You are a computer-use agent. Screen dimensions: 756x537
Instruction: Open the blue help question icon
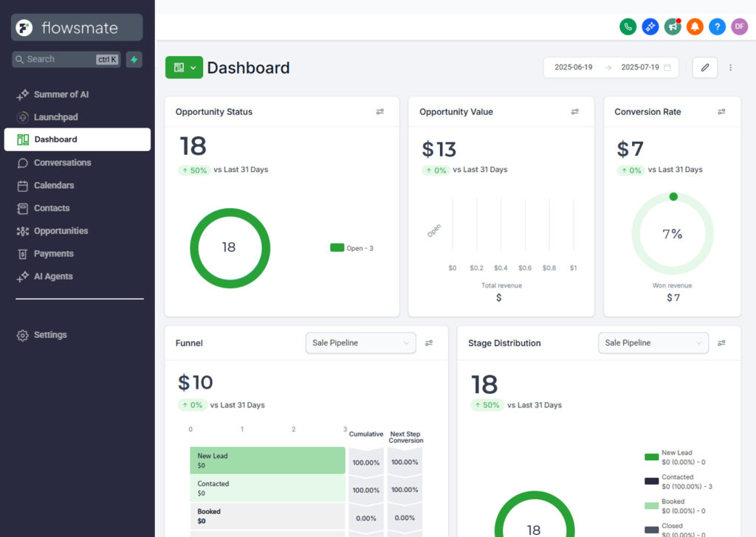(x=717, y=27)
